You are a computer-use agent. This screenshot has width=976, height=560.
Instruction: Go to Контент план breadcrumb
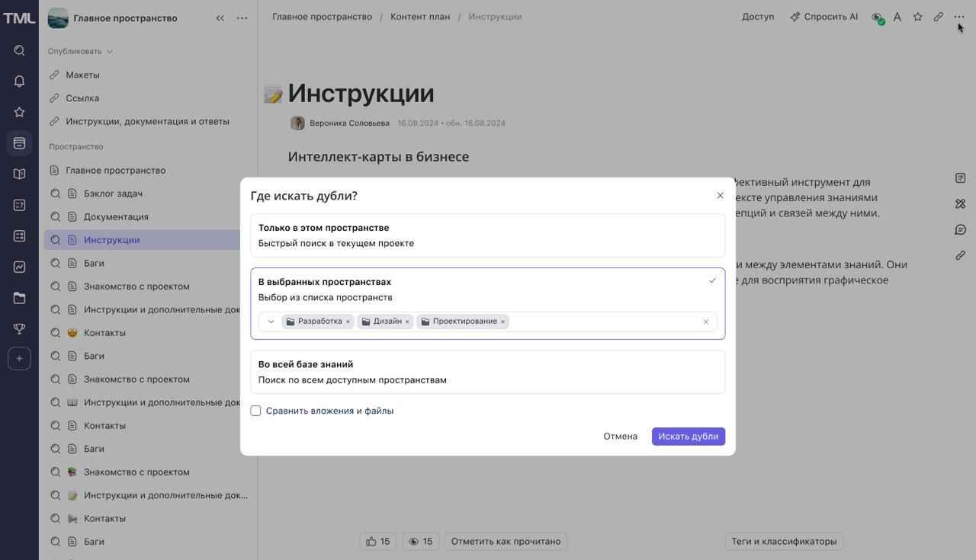[x=420, y=16]
